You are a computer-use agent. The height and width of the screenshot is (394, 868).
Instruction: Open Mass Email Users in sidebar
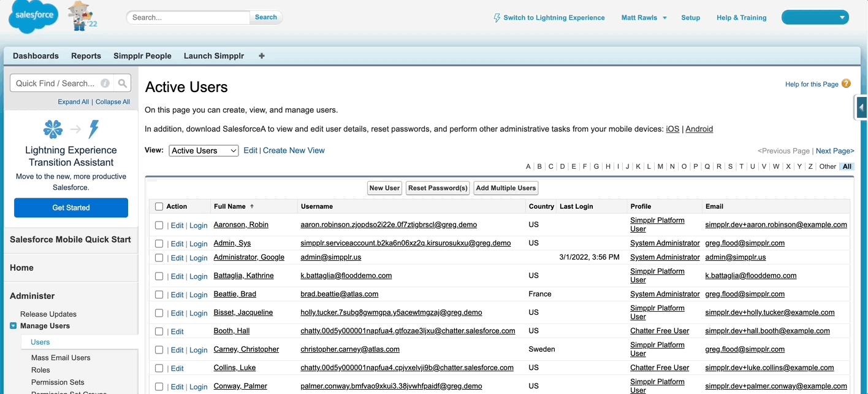click(61, 358)
